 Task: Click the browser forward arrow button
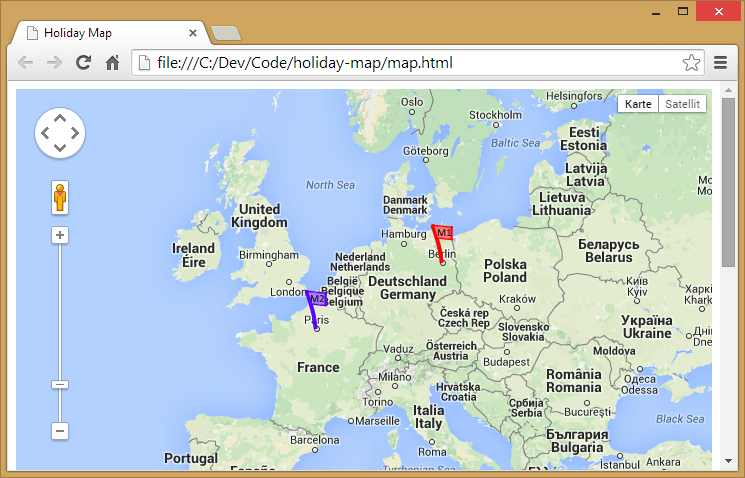(x=55, y=63)
